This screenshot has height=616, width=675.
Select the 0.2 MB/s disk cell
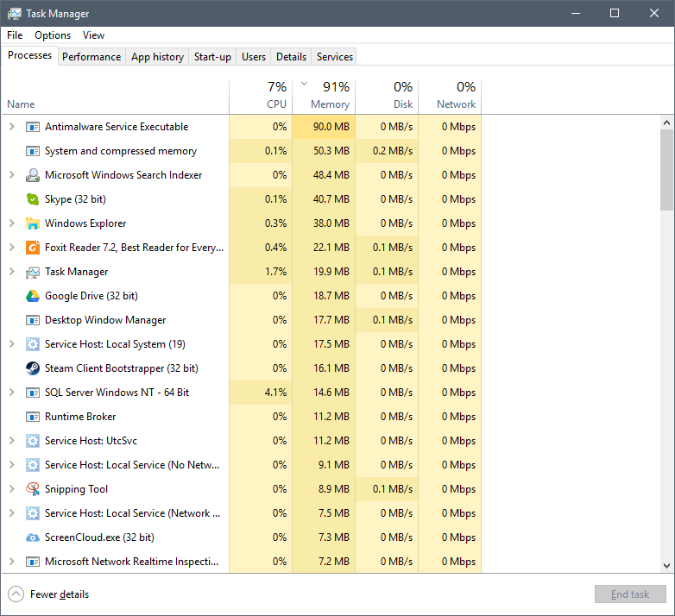(387, 151)
